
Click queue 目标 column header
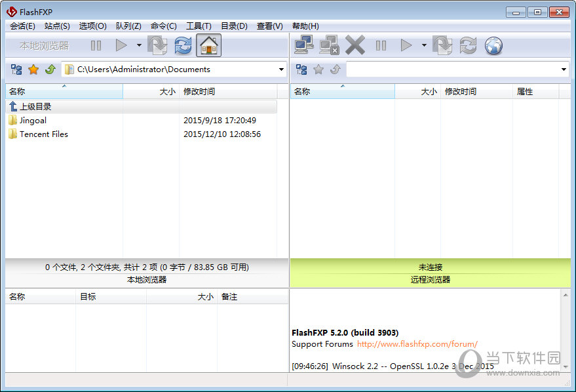111,297
